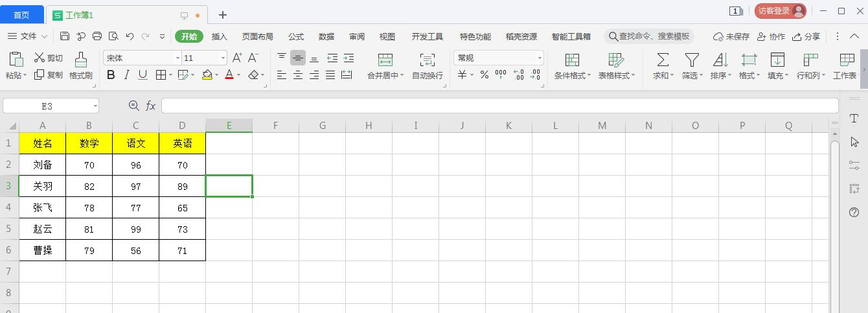Image resolution: width=868 pixels, height=313 pixels.
Task: Click the 协作 collaborate button
Action: [x=771, y=36]
